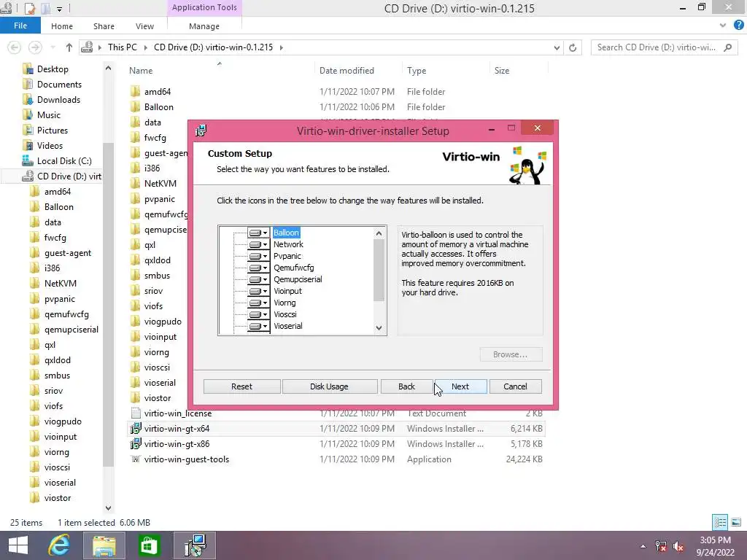Select the amd64 folder in file list

(x=158, y=92)
